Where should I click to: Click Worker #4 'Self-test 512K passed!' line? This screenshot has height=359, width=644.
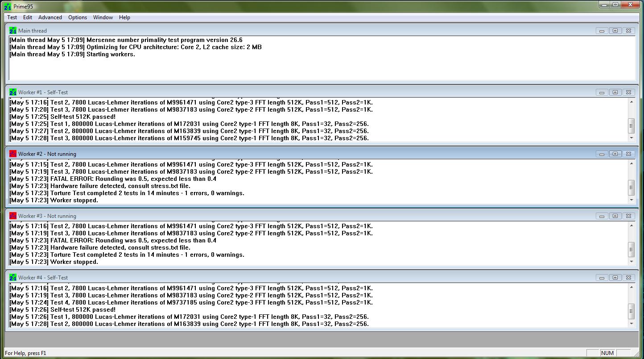pos(62,309)
